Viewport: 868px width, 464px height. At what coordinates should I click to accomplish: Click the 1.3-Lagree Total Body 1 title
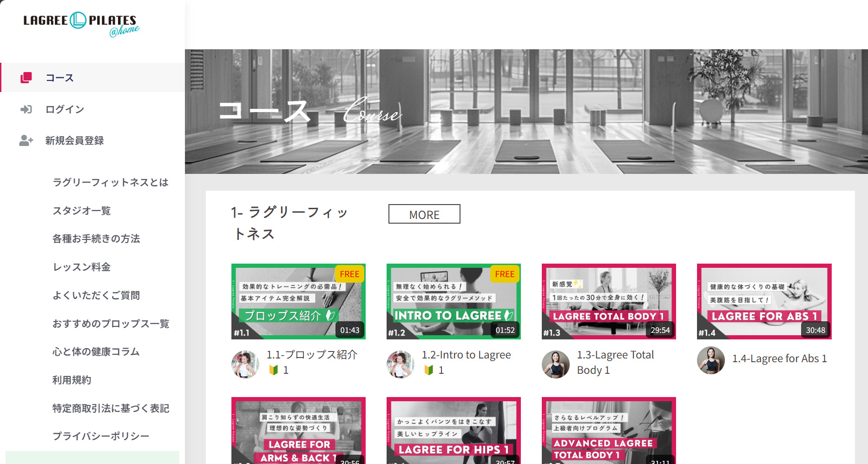(615, 362)
